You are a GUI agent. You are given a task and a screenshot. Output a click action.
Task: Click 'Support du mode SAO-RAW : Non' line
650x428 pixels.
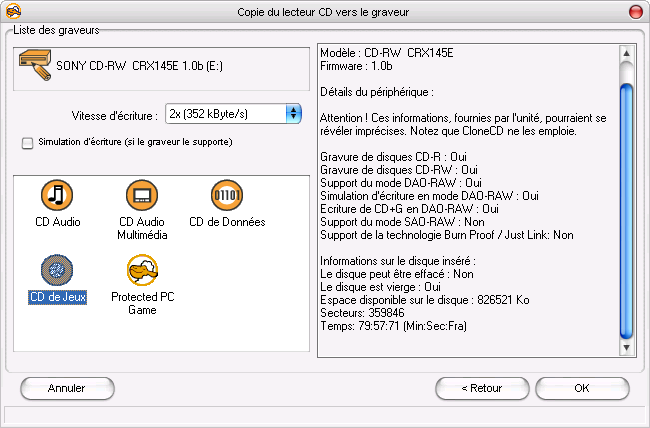click(x=402, y=222)
